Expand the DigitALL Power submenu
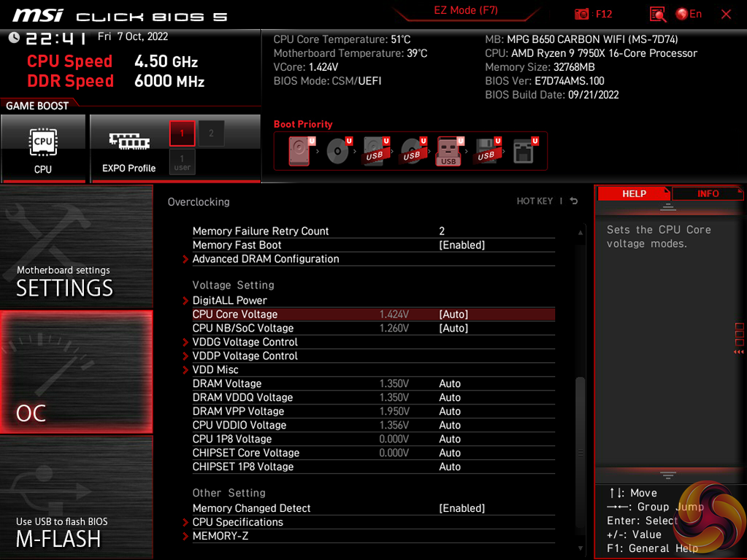 (x=229, y=300)
